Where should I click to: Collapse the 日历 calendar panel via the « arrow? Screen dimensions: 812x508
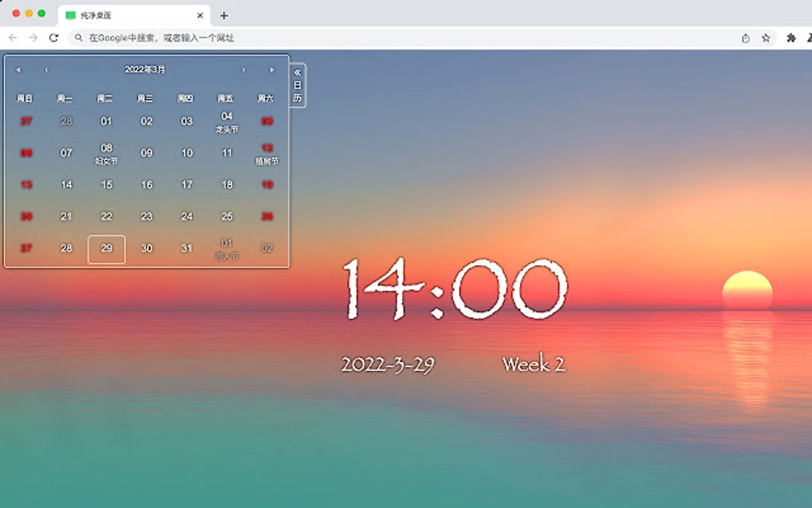tap(297, 73)
